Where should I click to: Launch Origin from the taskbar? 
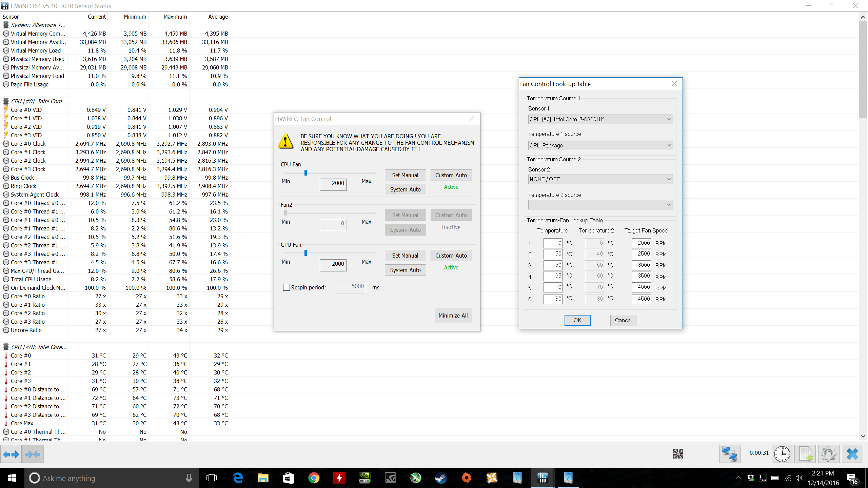(466, 478)
